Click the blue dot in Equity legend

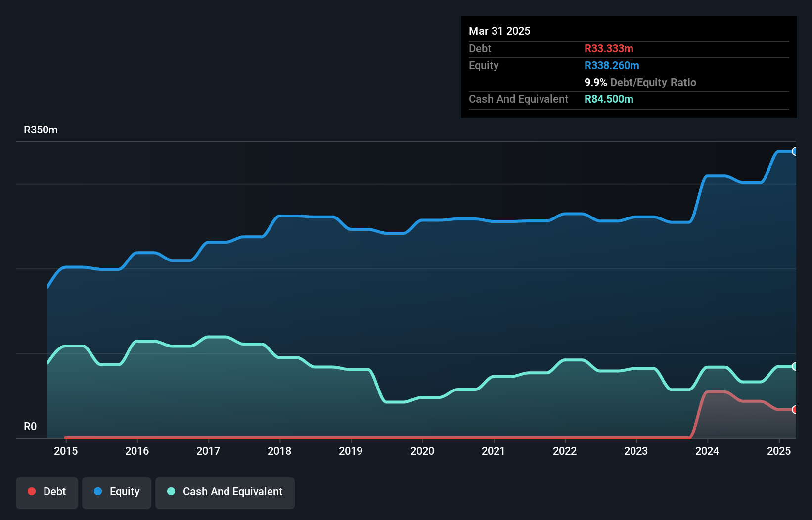[98, 491]
